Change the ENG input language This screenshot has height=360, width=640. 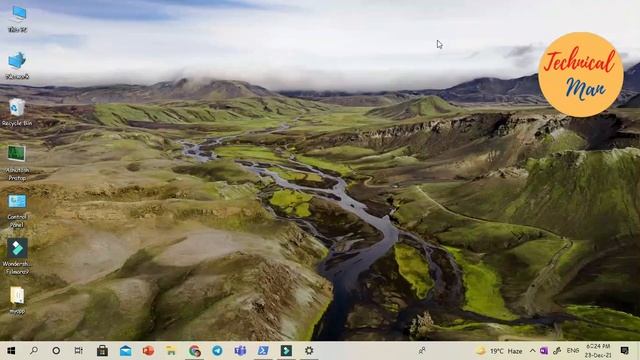click(573, 351)
